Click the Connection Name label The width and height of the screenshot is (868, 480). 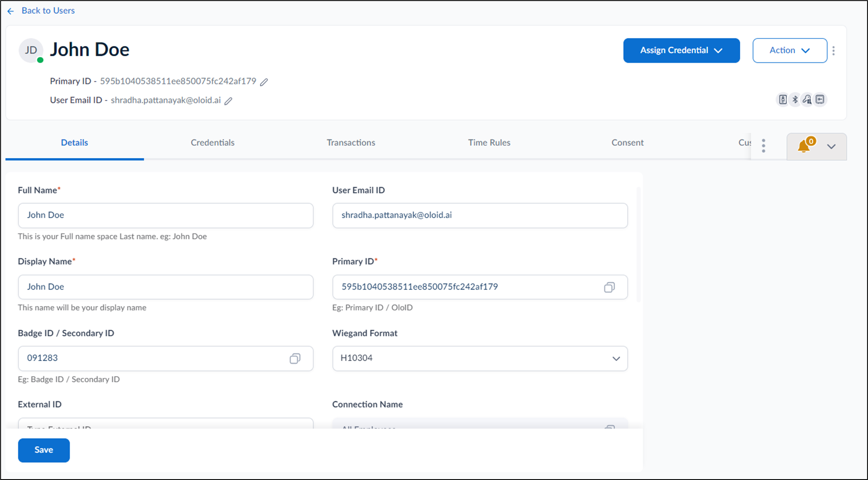[367, 404]
